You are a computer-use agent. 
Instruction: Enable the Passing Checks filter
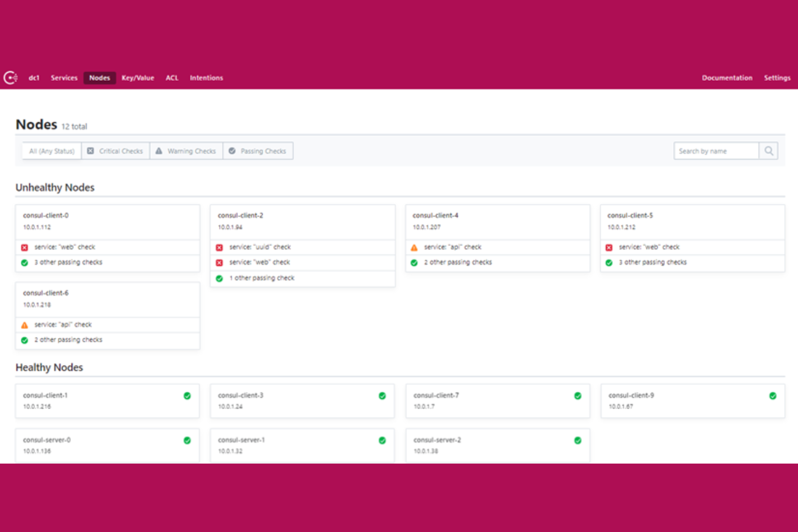[x=258, y=151]
